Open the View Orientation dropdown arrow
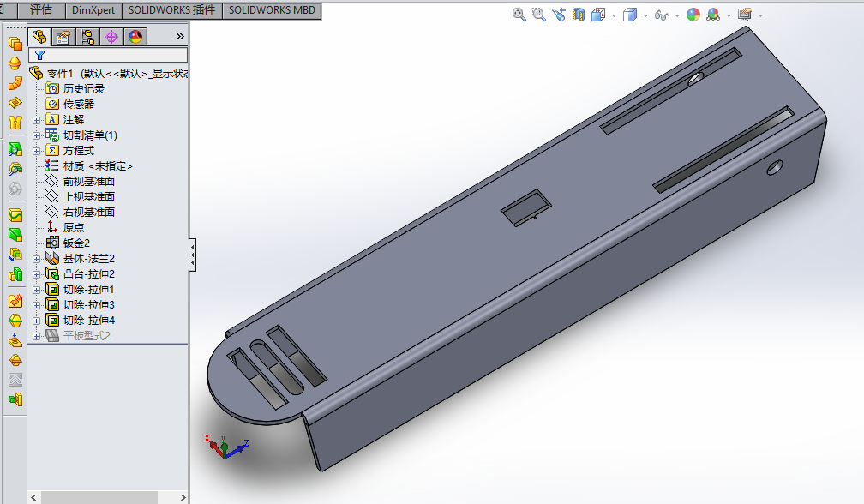 [x=614, y=16]
